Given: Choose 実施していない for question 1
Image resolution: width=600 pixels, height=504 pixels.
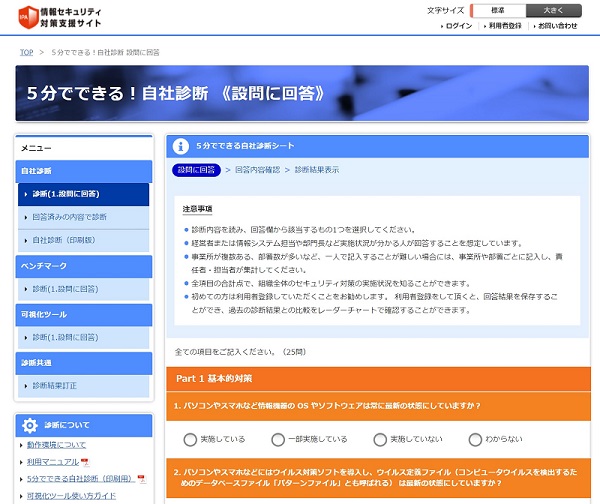Looking at the screenshot, I should (x=380, y=439).
